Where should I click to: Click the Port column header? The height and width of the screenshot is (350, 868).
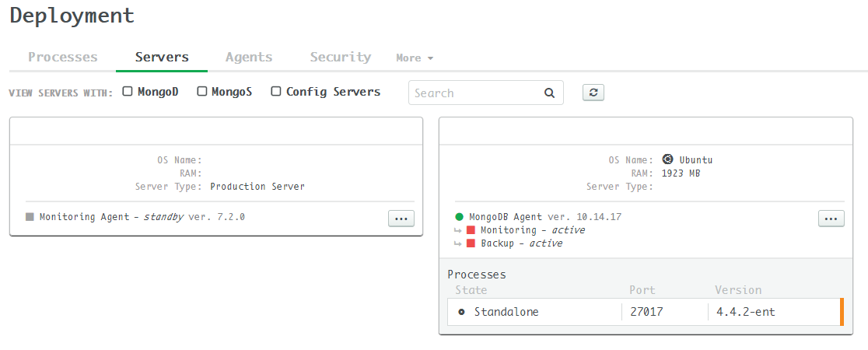point(642,290)
